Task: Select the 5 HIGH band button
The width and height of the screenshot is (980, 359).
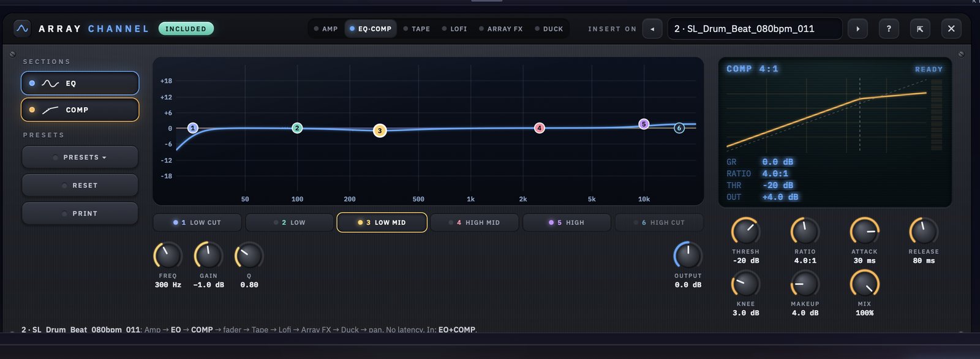Action: tap(567, 222)
